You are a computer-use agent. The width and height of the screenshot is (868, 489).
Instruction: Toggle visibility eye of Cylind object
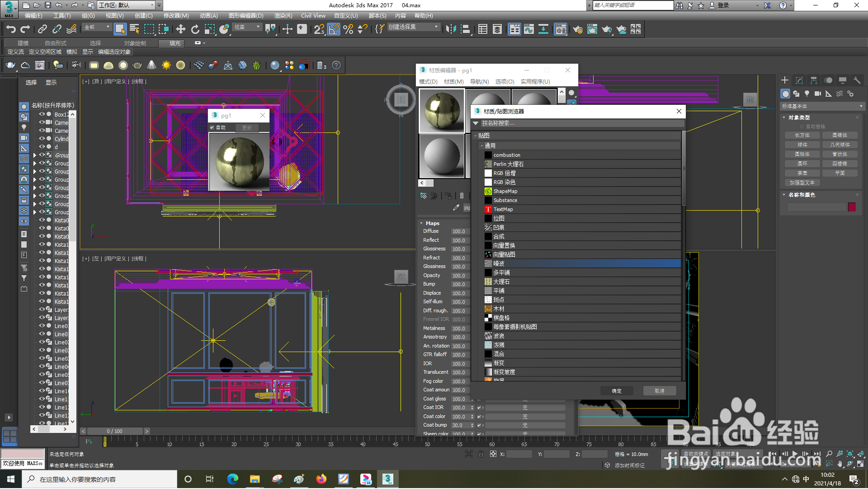[x=42, y=139]
